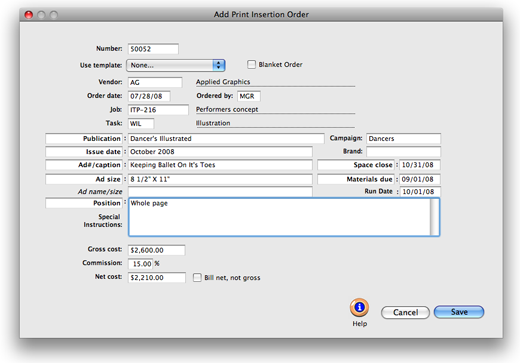
Task: Edit Space close date 10/31/08
Action: (x=420, y=165)
